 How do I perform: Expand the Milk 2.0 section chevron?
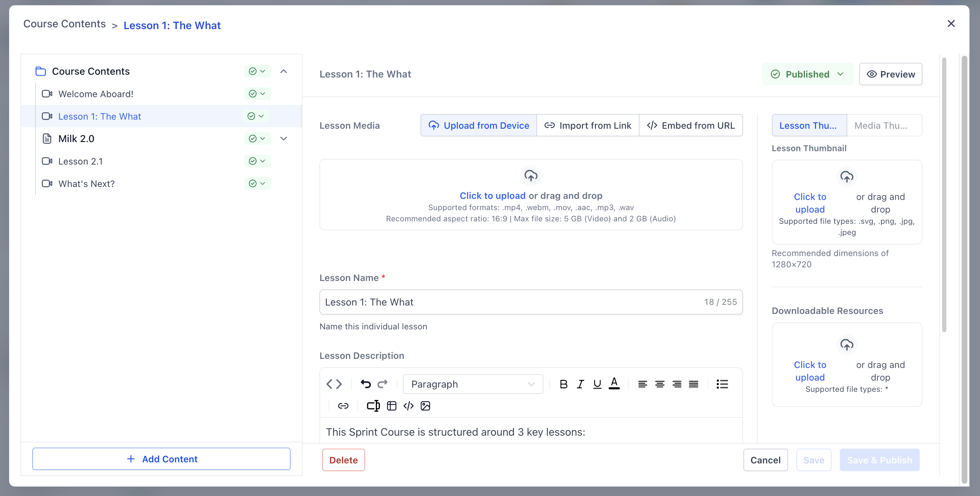283,139
